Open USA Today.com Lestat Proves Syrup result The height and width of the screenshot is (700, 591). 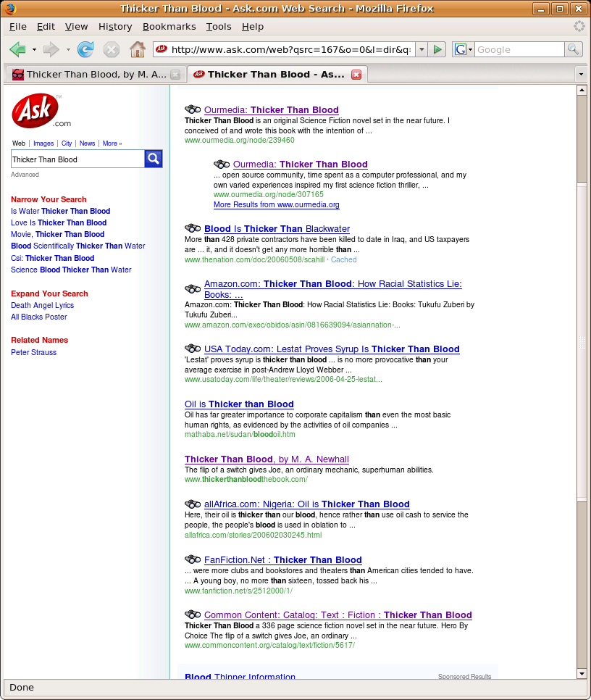(332, 349)
